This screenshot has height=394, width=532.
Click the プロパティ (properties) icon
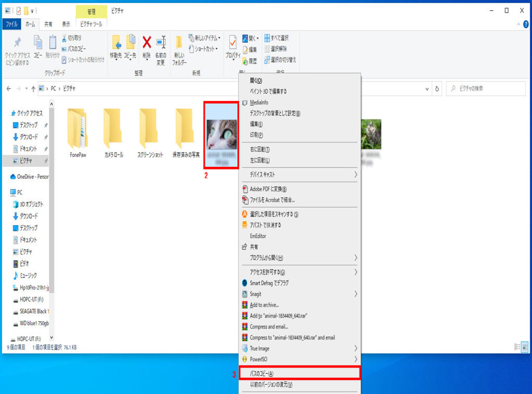232,47
